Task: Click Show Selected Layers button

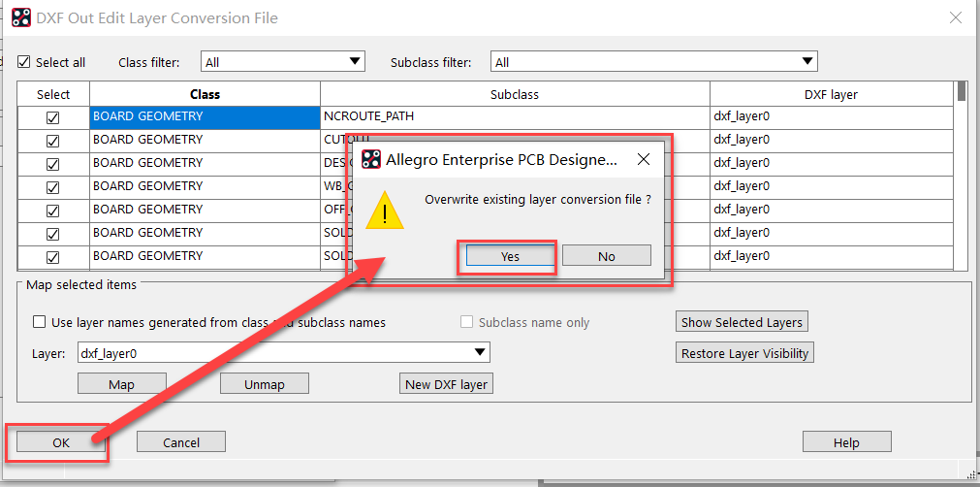Action: point(742,322)
